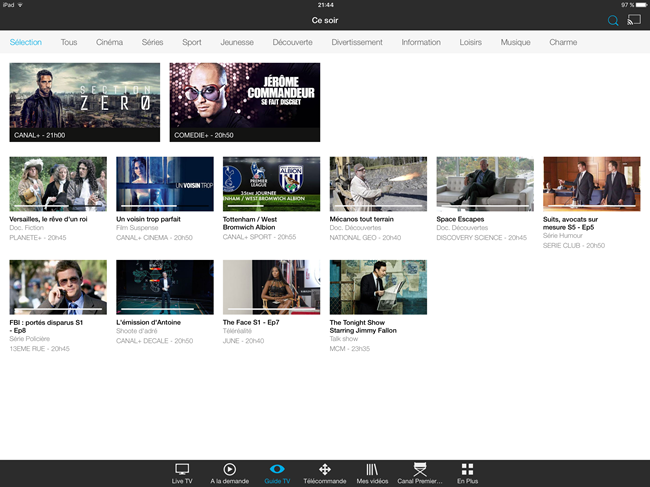Tap the Chromecast cast icon

point(634,20)
